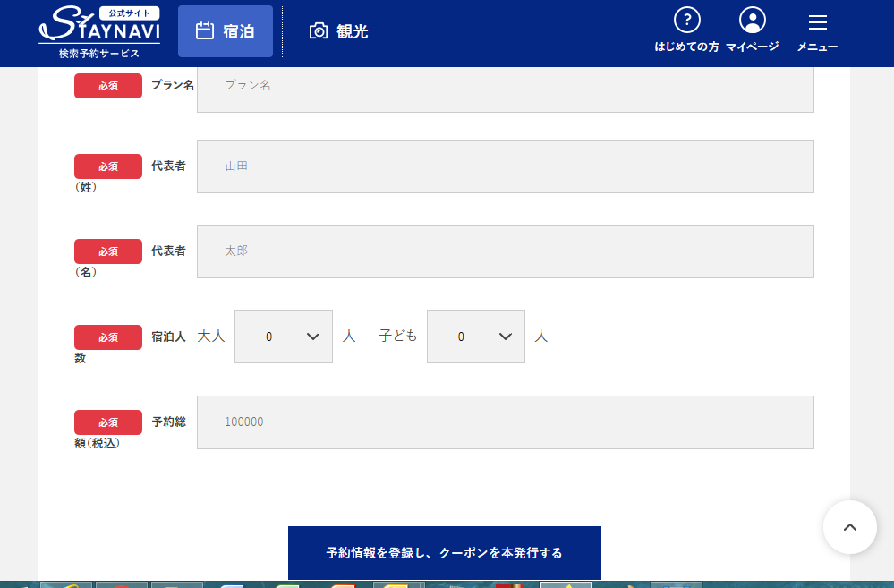This screenshot has height=588, width=894.
Task: Click the 代表者(姓) field with 山田 placeholder
Action: tap(505, 166)
